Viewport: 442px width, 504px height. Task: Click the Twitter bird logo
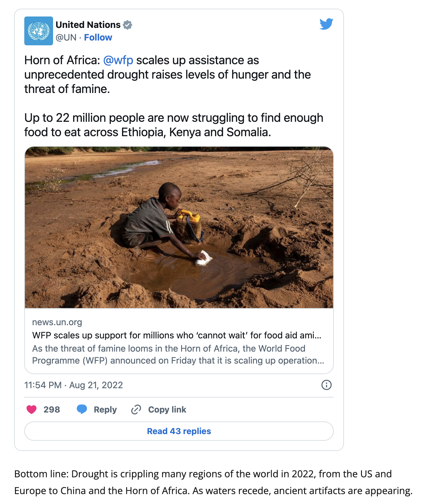point(326,24)
